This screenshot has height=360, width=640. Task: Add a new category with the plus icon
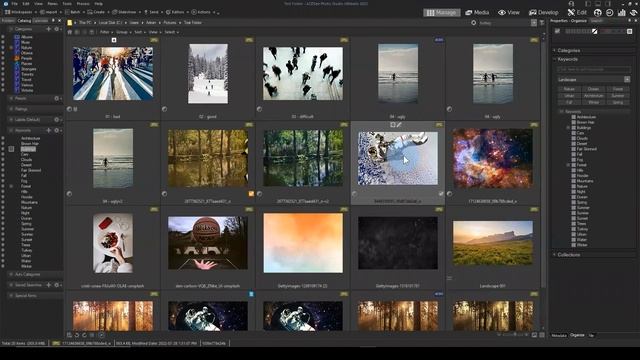point(49,29)
